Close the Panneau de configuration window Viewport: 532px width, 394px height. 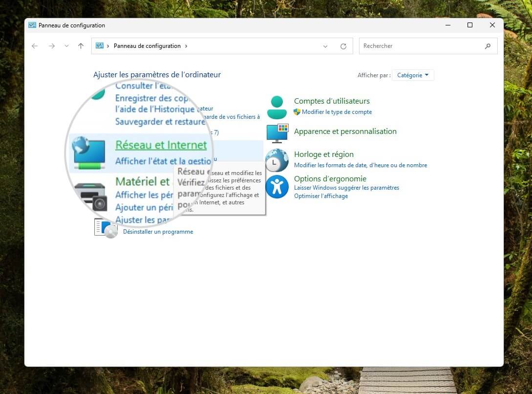tap(492, 25)
